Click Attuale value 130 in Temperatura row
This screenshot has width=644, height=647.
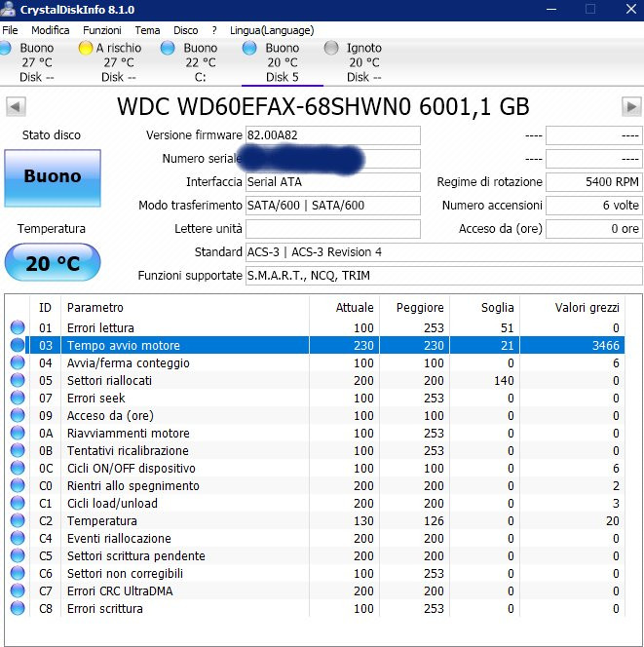pyautogui.click(x=363, y=520)
